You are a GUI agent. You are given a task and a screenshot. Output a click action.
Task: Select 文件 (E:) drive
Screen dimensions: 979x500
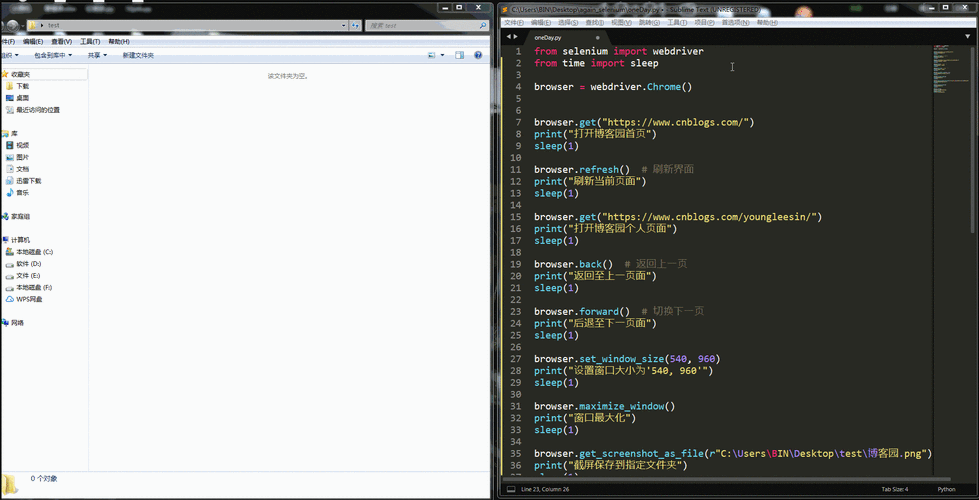pos(28,276)
